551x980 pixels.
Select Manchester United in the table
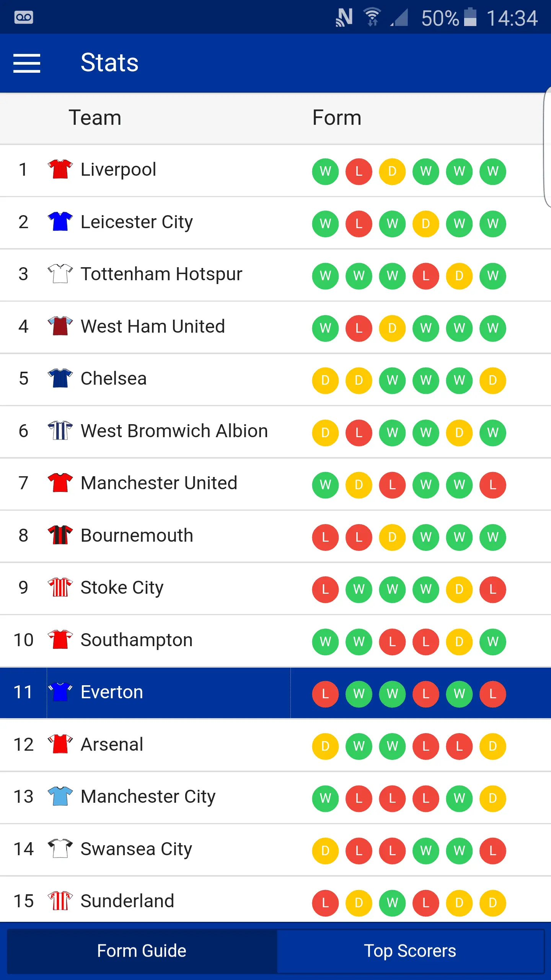(159, 483)
